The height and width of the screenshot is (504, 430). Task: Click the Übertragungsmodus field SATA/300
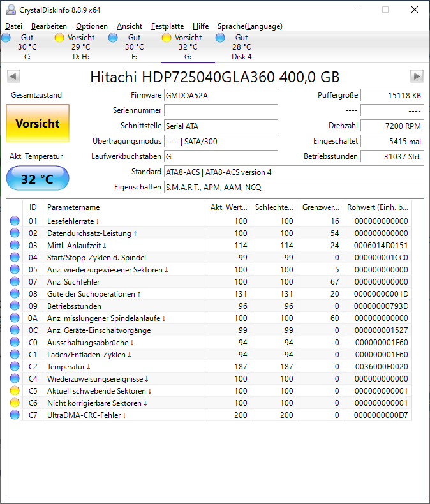pyautogui.click(x=221, y=142)
